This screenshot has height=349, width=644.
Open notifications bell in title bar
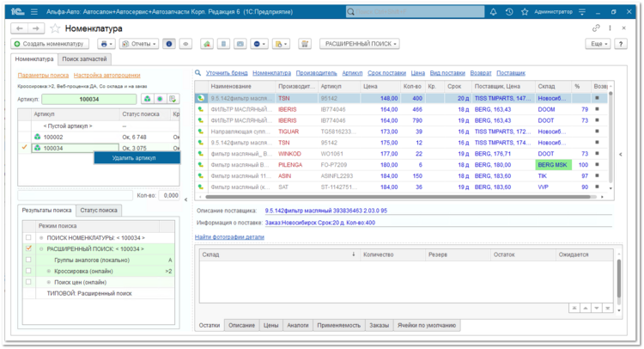(x=493, y=12)
